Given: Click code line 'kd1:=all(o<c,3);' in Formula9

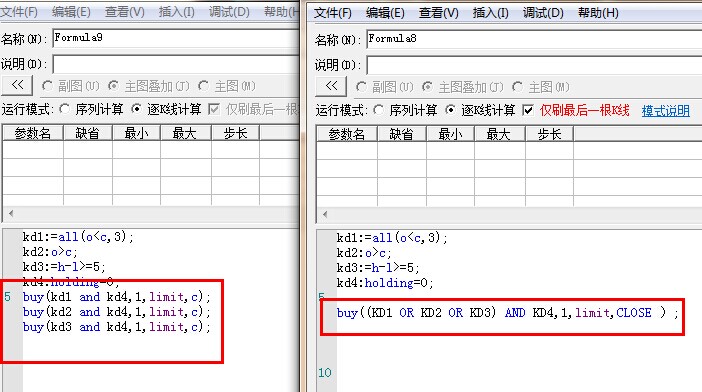Looking at the screenshot, I should pos(78,237).
